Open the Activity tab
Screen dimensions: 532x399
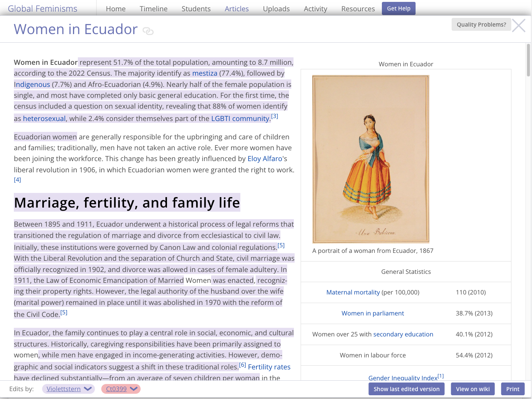pyautogui.click(x=316, y=9)
